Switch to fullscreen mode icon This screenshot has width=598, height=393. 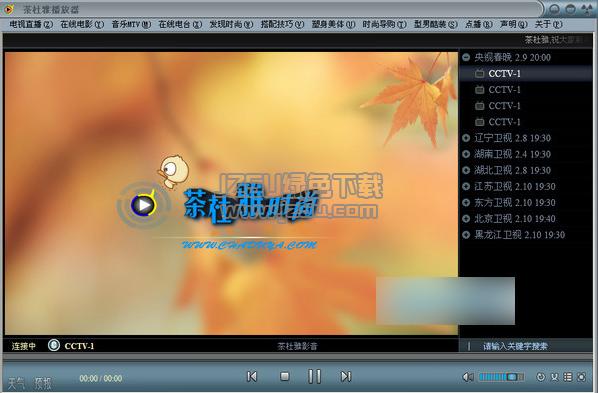tap(581, 377)
